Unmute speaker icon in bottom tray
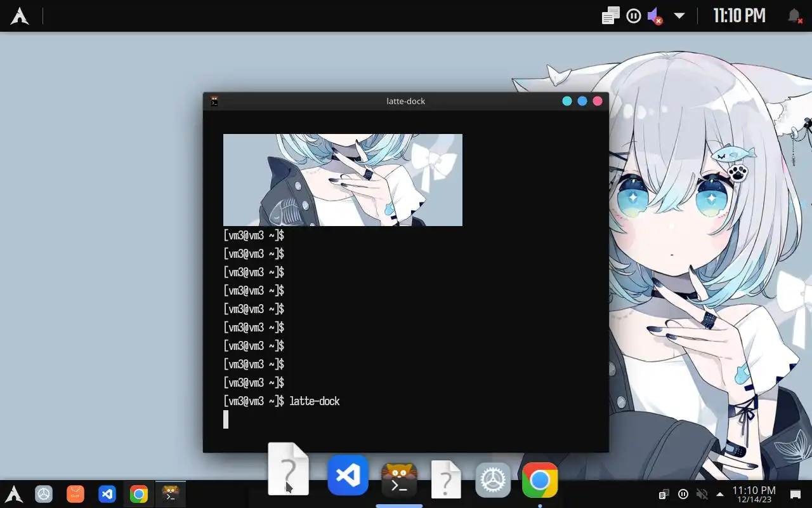Screen dimensions: 812x508 tap(702, 494)
